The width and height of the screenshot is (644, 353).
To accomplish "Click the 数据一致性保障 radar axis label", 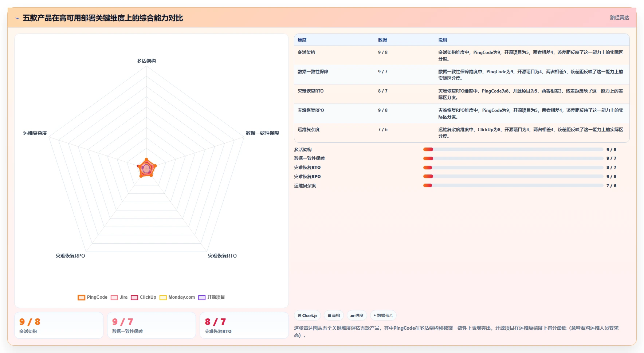I will (x=262, y=133).
